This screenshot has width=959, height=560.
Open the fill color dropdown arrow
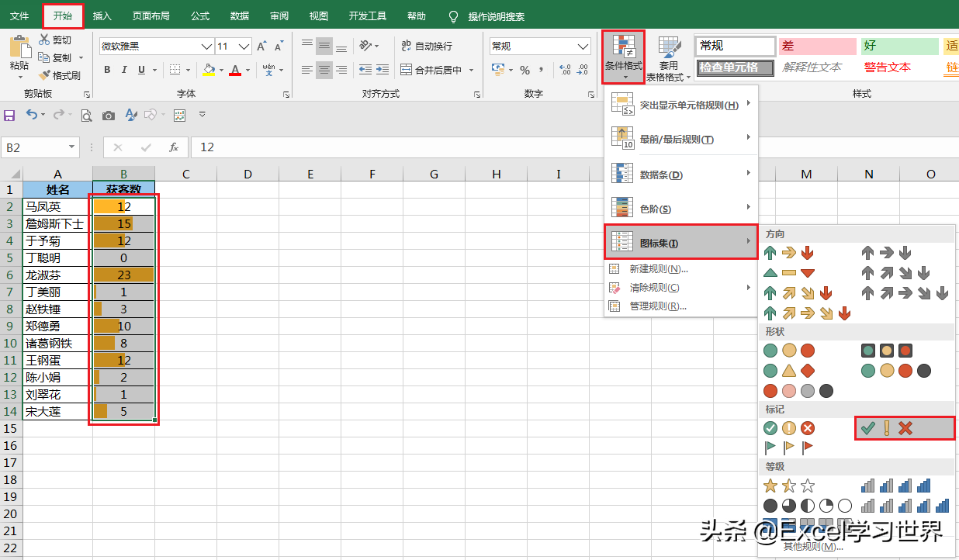point(221,70)
